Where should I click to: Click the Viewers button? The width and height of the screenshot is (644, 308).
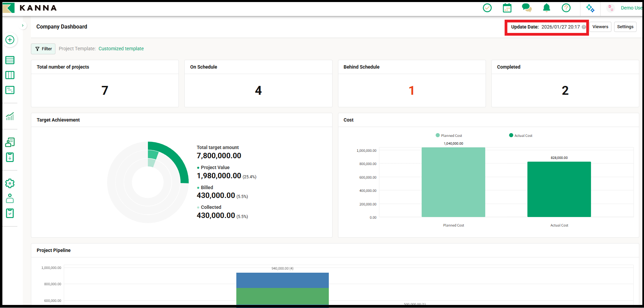point(600,27)
